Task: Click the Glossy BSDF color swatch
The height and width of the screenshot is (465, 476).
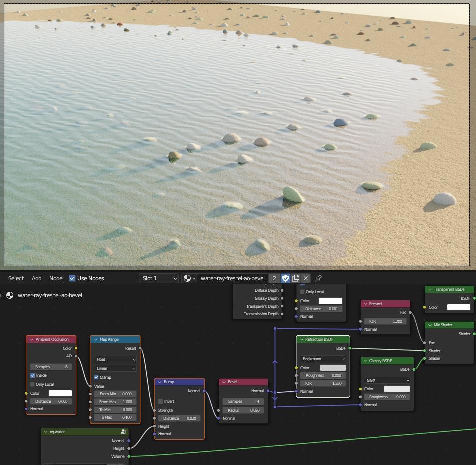Action: click(397, 389)
